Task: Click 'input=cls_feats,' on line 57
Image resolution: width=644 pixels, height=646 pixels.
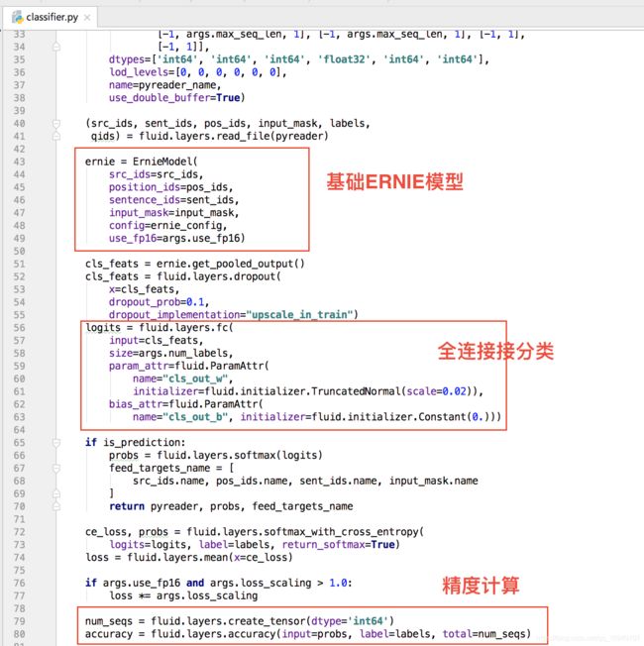Action: 157,340
